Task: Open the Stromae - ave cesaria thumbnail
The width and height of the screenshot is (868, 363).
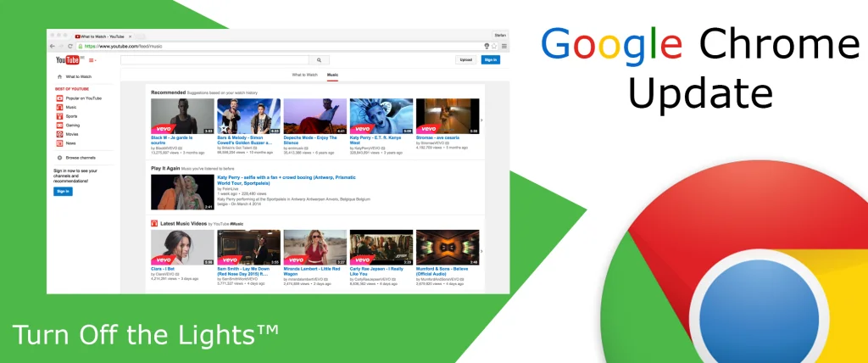Action: [x=448, y=116]
